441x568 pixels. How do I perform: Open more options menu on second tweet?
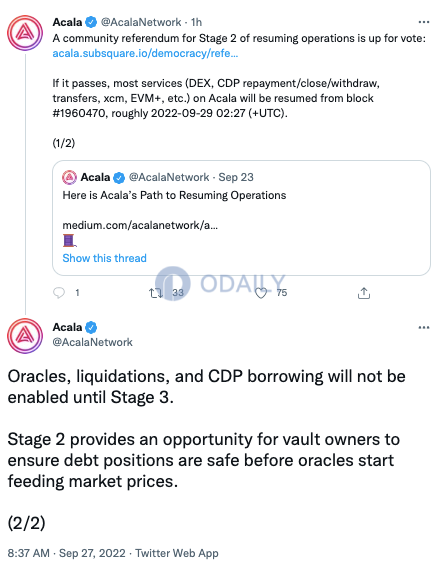[424, 328]
